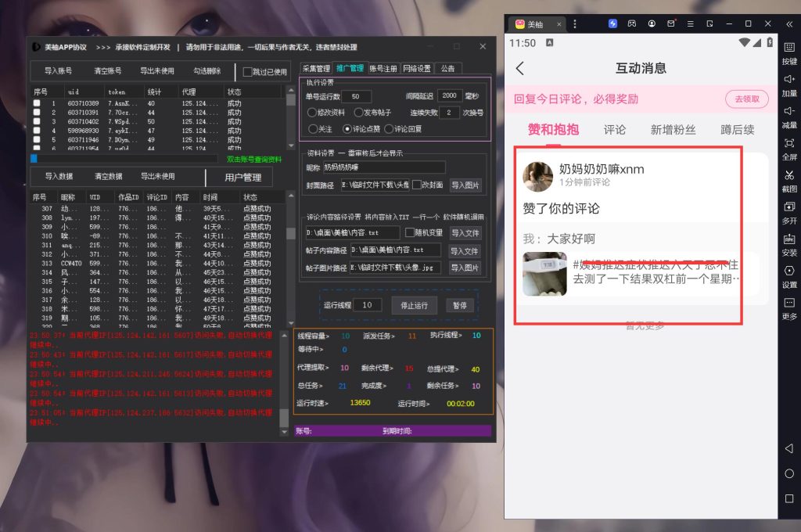Click the 停止运行 button
This screenshot has width=801, height=532.
coord(414,305)
